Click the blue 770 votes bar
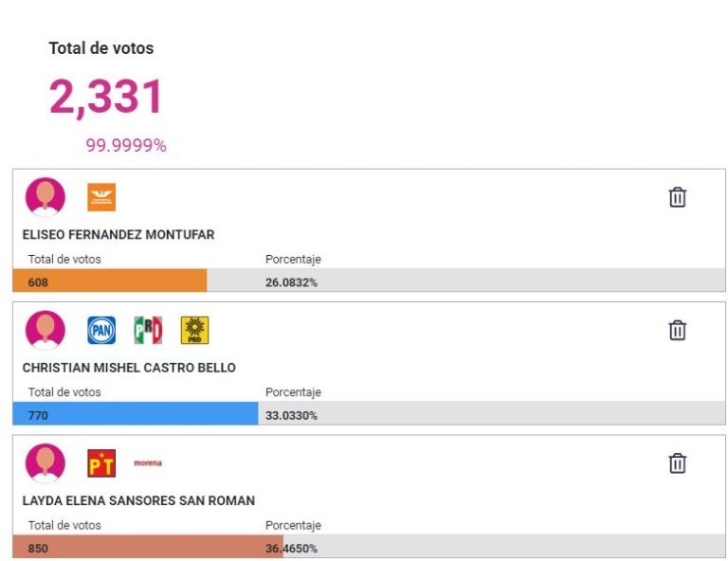 (136, 413)
